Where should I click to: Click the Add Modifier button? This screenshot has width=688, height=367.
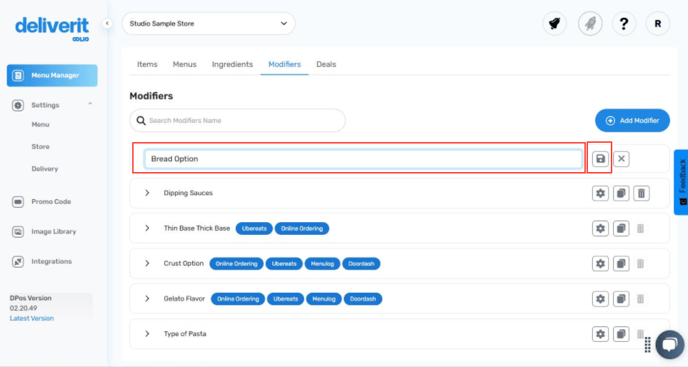tap(632, 120)
